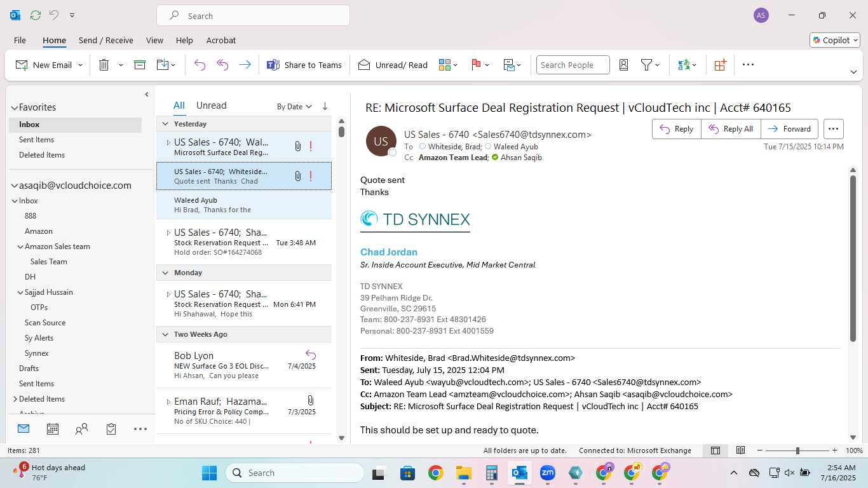868x488 pixels.
Task: Create a New Email
Action: click(x=44, y=65)
